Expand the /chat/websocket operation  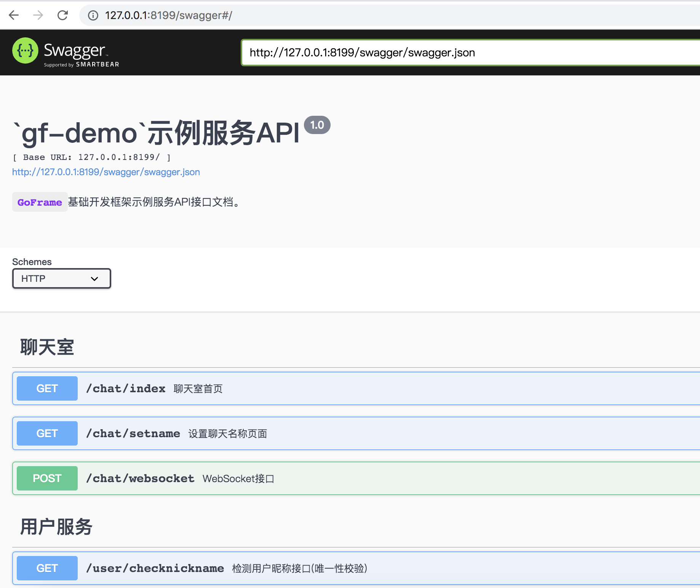tap(343, 478)
